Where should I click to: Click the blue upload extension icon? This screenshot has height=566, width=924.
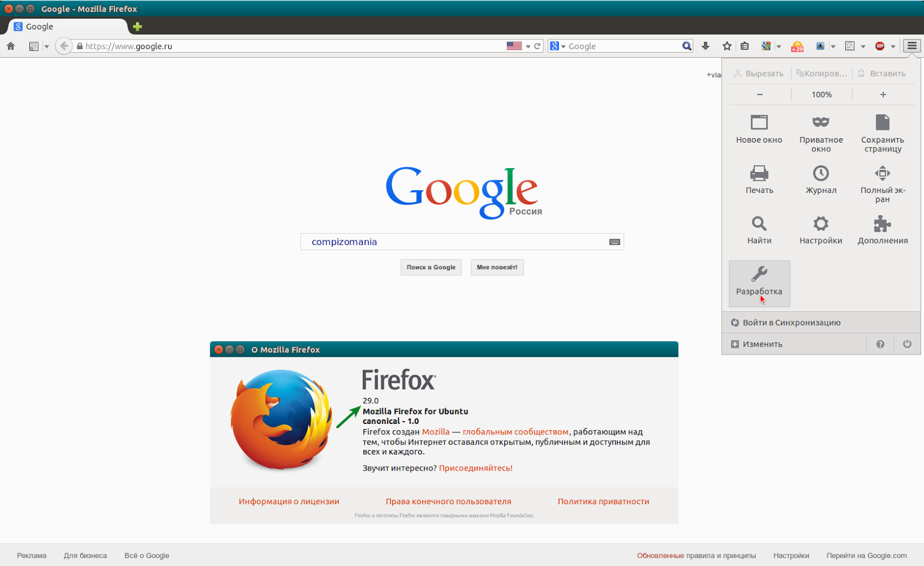(x=820, y=46)
